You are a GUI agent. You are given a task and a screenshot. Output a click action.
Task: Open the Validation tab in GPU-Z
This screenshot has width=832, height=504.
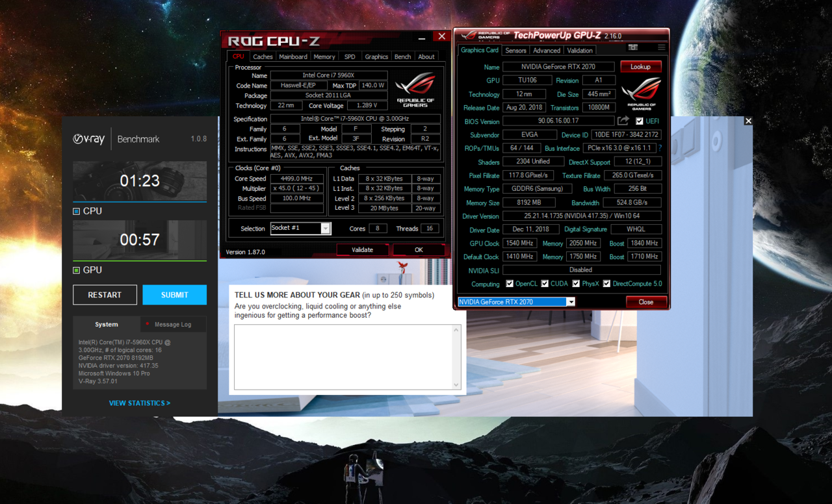(x=580, y=51)
